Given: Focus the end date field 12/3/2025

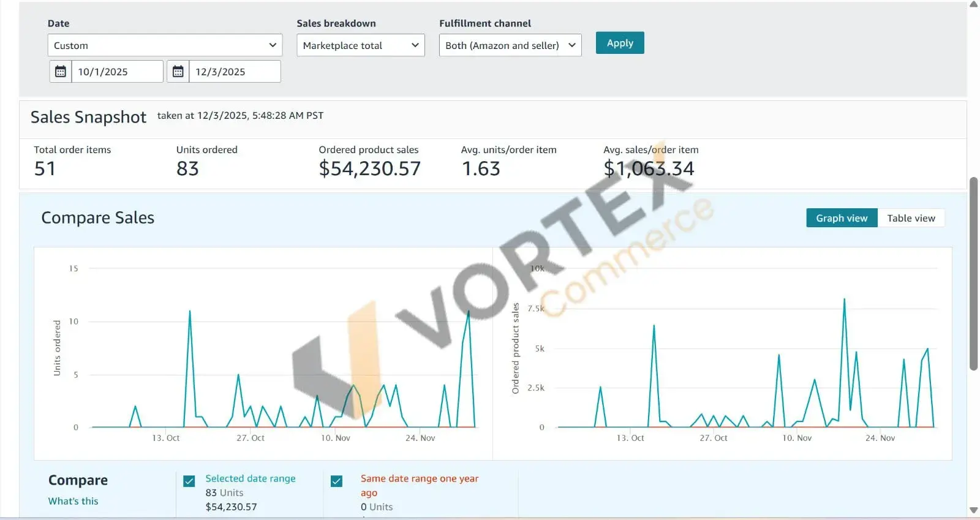Looking at the screenshot, I should [234, 72].
